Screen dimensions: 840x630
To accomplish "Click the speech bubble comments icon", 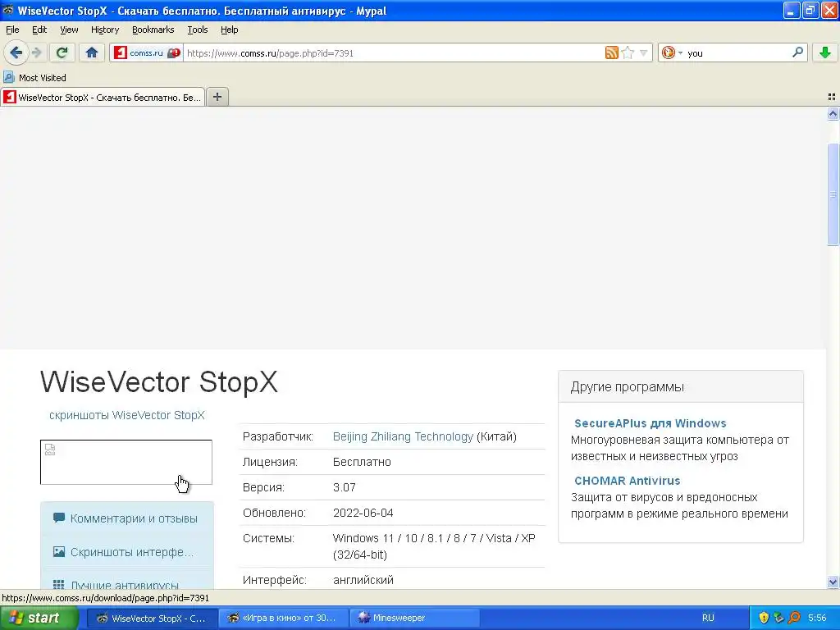I will [x=58, y=518].
